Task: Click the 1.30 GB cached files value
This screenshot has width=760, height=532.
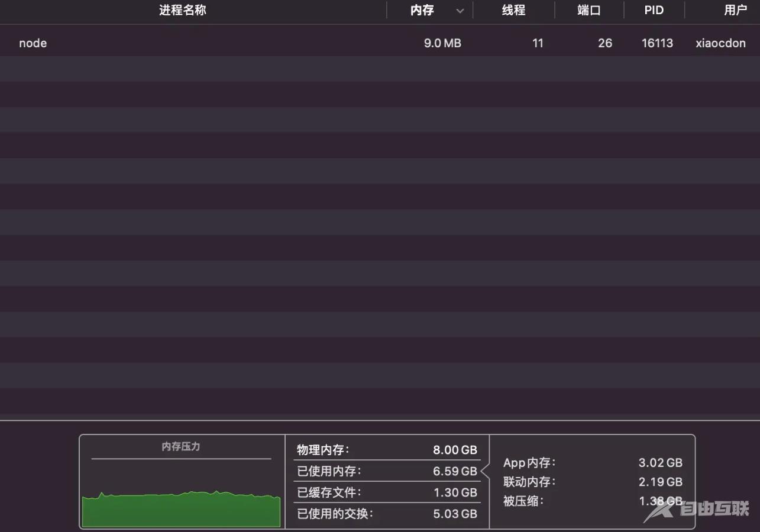Action: coord(455,492)
